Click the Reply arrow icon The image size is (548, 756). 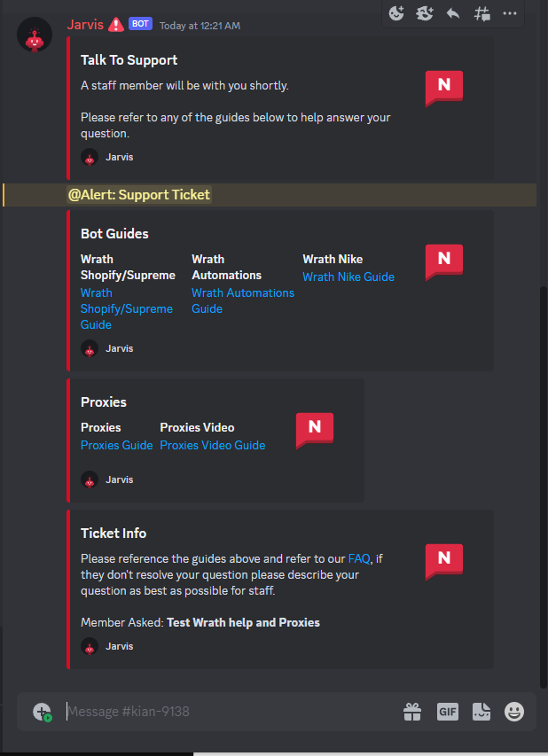(453, 13)
